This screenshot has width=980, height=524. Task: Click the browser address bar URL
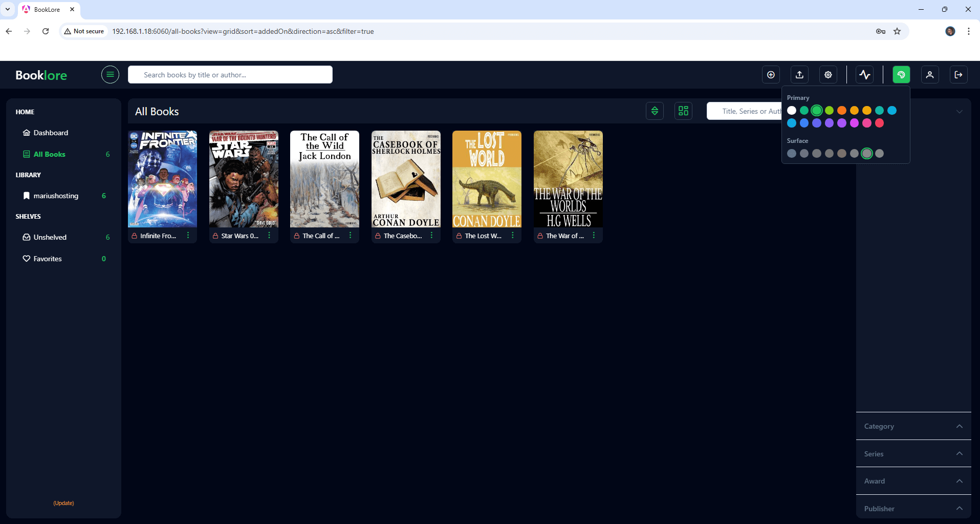(243, 31)
